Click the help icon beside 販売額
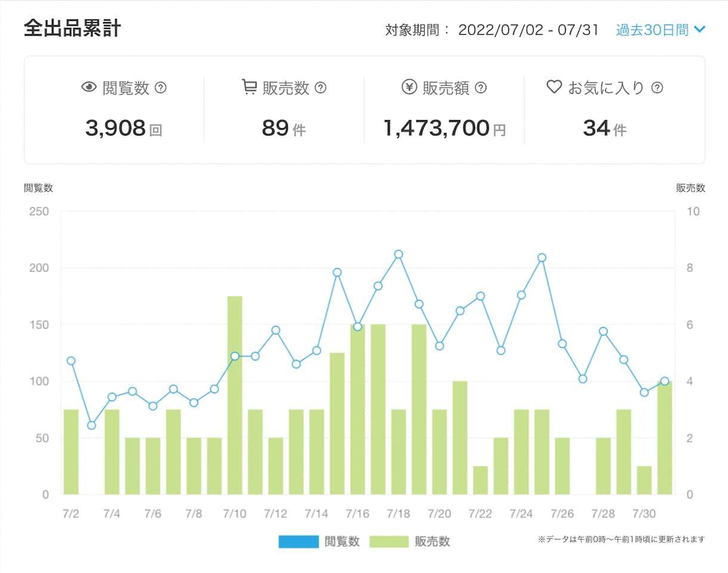Screen dimensions: 728x573 click(480, 88)
